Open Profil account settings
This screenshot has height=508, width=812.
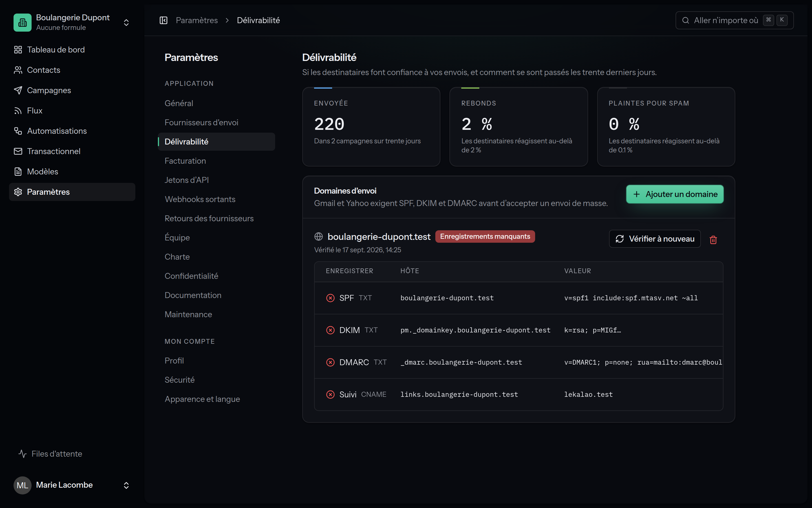(217, 360)
